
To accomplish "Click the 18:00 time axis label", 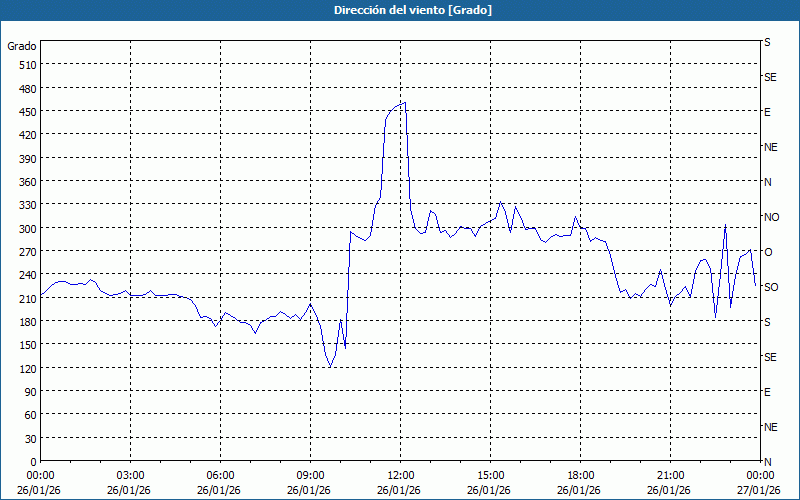I will [x=580, y=475].
